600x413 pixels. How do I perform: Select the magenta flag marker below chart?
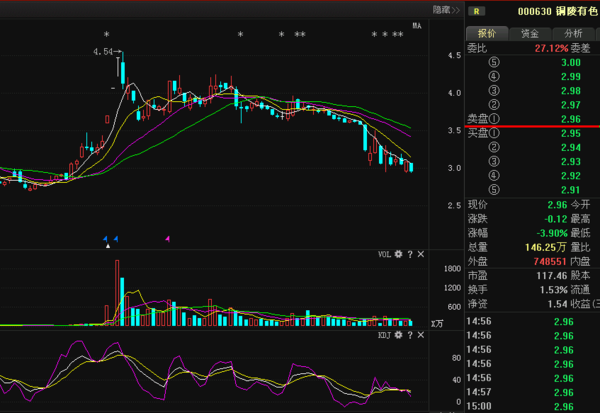coord(168,239)
